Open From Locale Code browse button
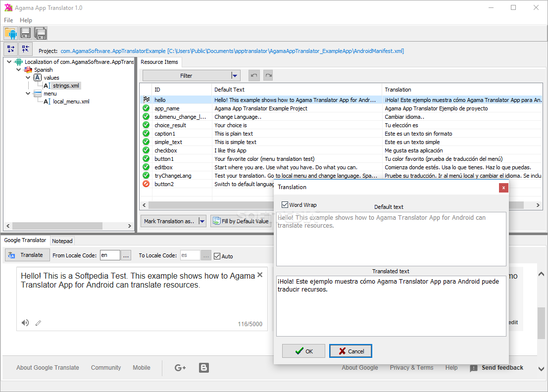The height and width of the screenshot is (392, 548). 126,255
